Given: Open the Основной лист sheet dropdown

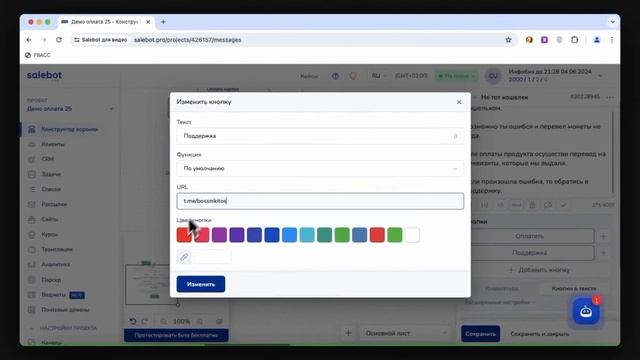Looking at the screenshot, I should 406,333.
